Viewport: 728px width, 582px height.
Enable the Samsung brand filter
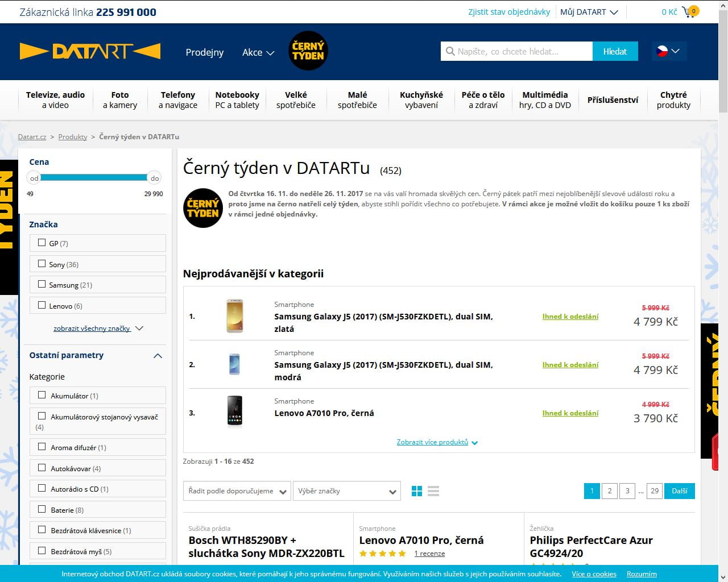[x=42, y=284]
